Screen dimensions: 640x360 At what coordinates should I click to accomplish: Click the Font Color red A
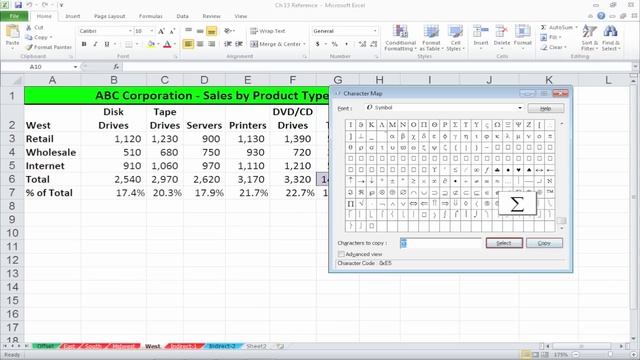(167, 44)
